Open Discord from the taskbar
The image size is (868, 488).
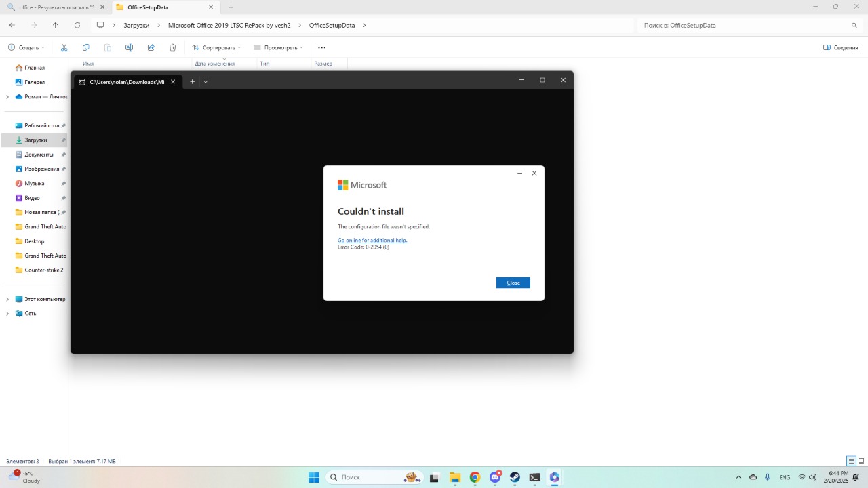pyautogui.click(x=495, y=477)
